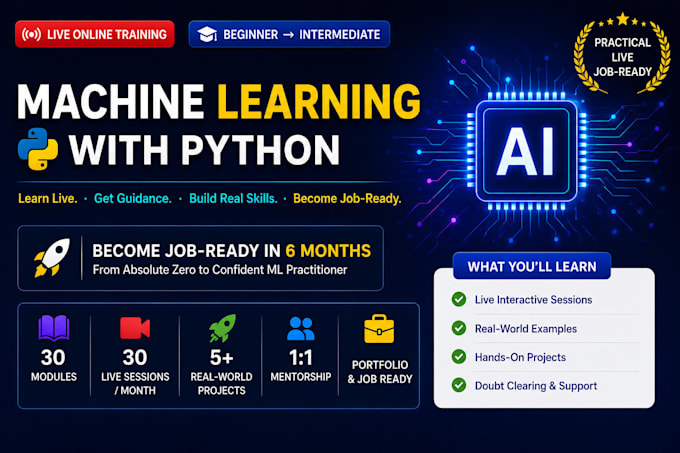The height and width of the screenshot is (453, 680).
Task: Click the blue people Mentorship icon
Action: coord(301,329)
